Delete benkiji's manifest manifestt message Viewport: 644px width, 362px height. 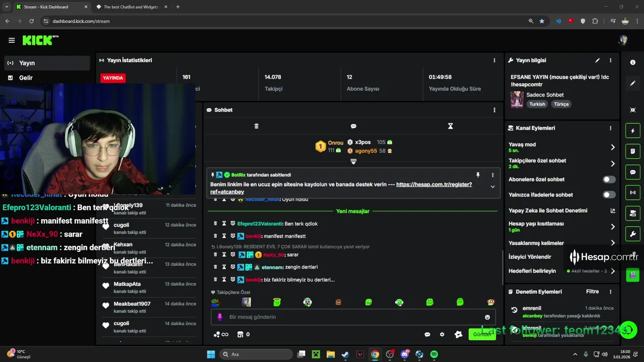pyautogui.click(x=215, y=236)
